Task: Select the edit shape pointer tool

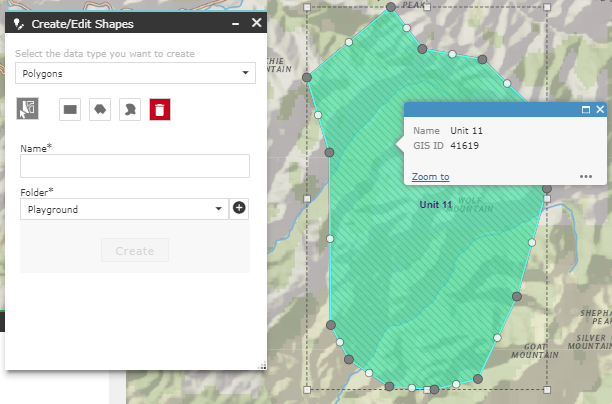Action: (x=27, y=109)
